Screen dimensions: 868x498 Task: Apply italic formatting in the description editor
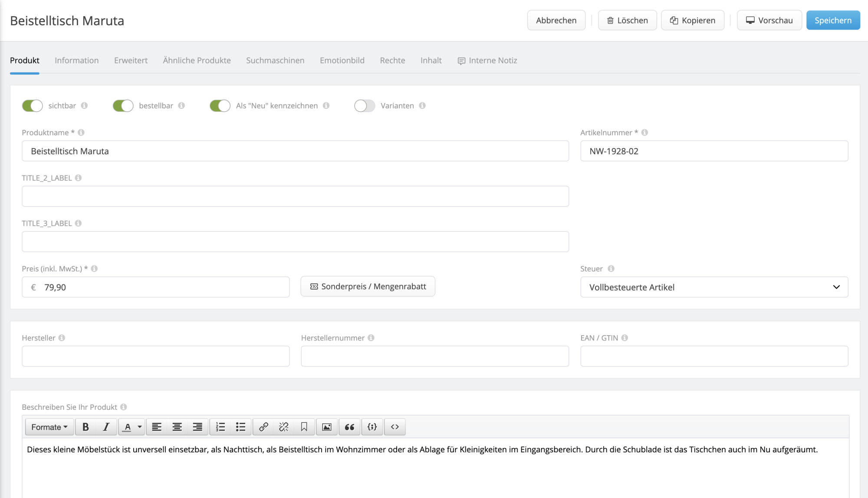click(x=106, y=427)
